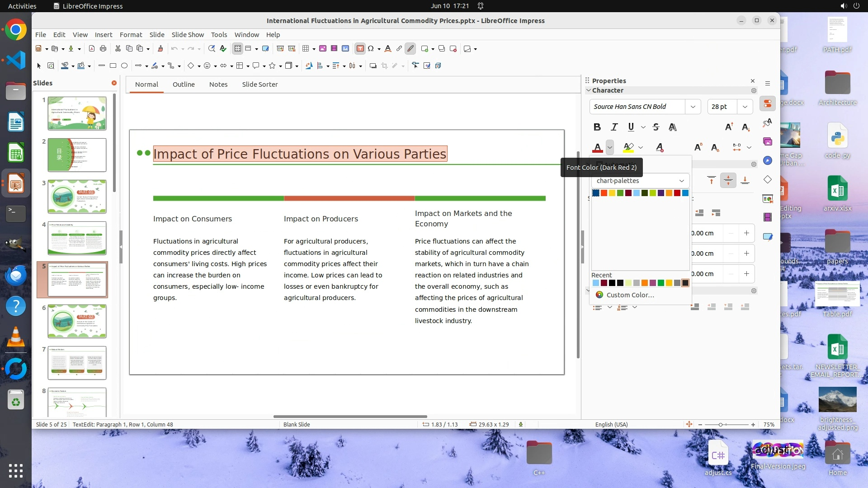Click Center Vertically alignment button
Viewport: 868px width, 488px height.
tap(728, 181)
